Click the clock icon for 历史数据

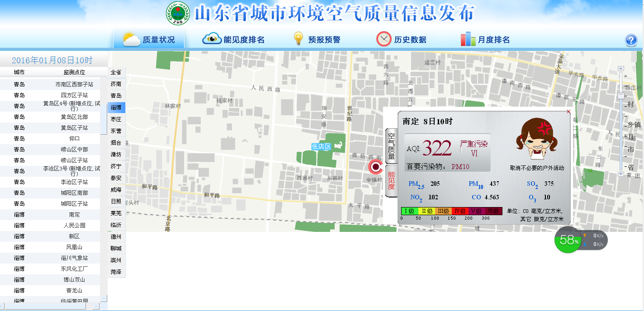click(384, 39)
